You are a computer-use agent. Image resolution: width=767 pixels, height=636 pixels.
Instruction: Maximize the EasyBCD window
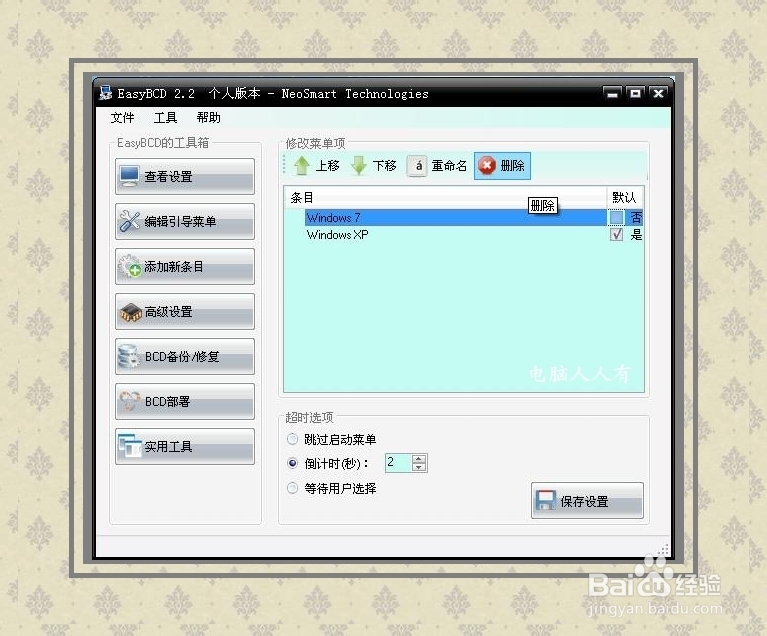635,93
